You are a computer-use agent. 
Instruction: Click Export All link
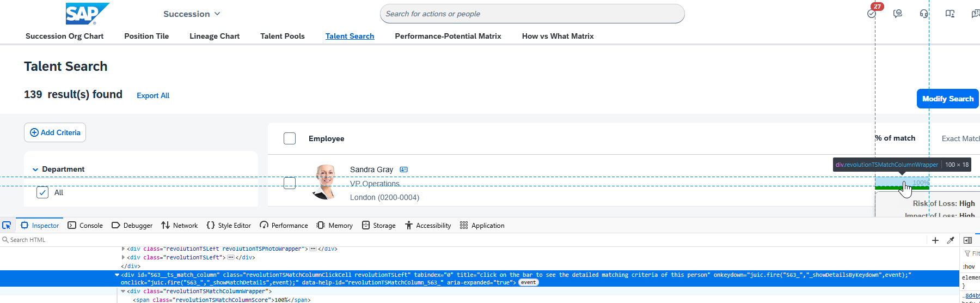point(153,95)
